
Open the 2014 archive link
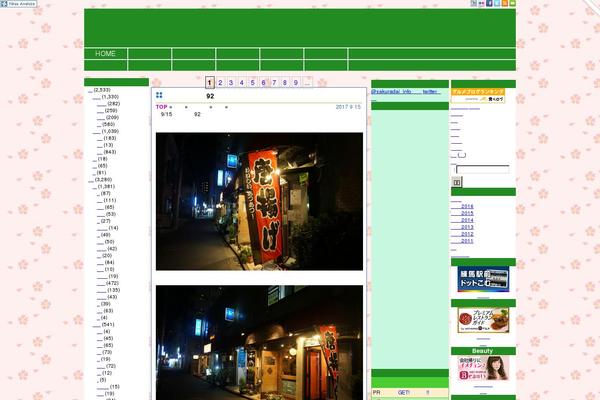[x=462, y=220]
